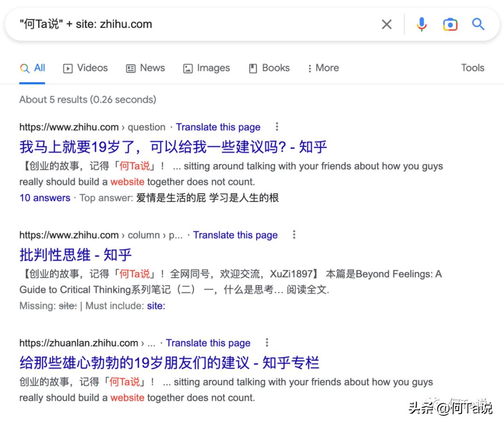504x426 pixels.
Task: Switch to Books search results
Action: click(x=269, y=68)
